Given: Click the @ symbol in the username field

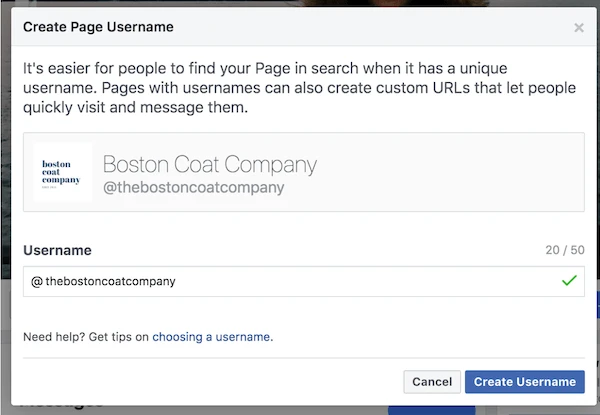Looking at the screenshot, I should pos(36,282).
